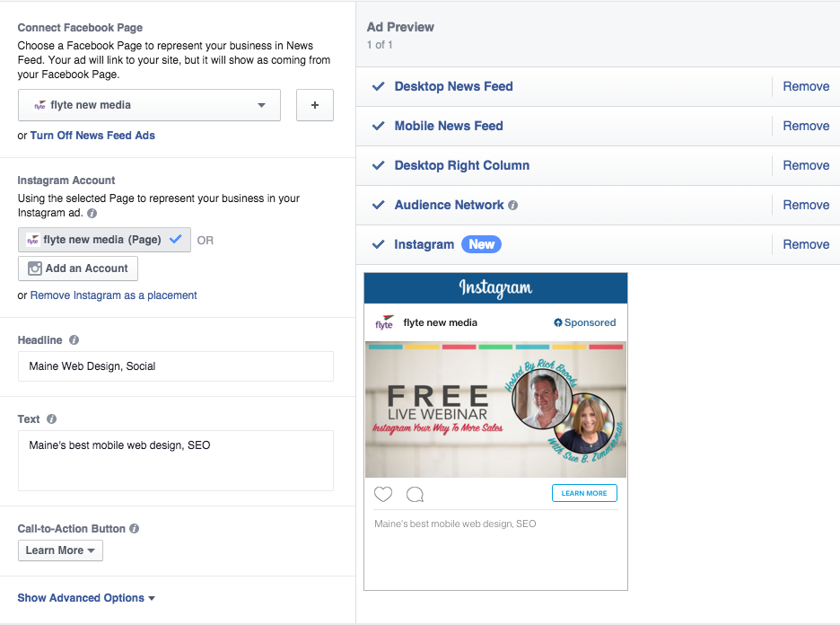The image size is (840, 625).
Task: Click LEARN MORE button in ad preview
Action: 584,493
